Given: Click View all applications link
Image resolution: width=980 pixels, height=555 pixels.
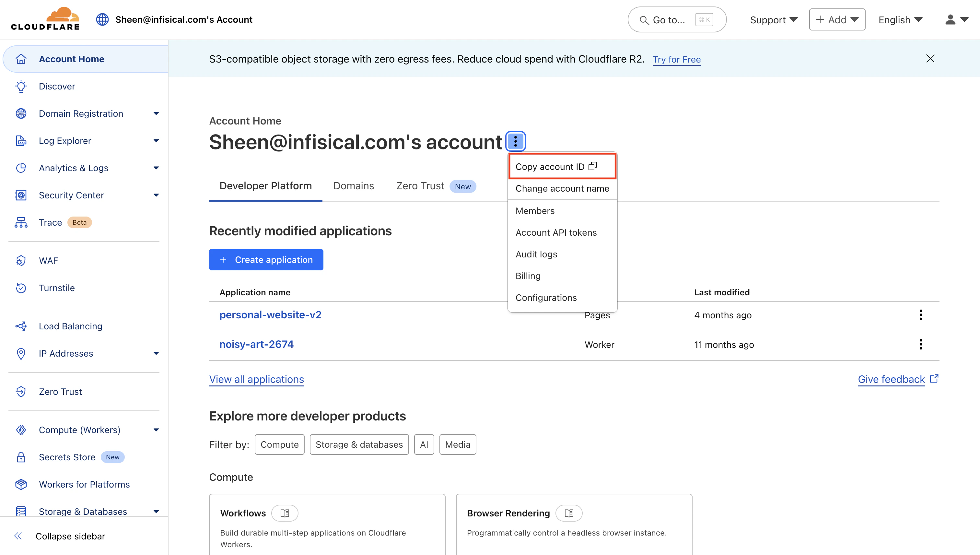Looking at the screenshot, I should pos(256,379).
